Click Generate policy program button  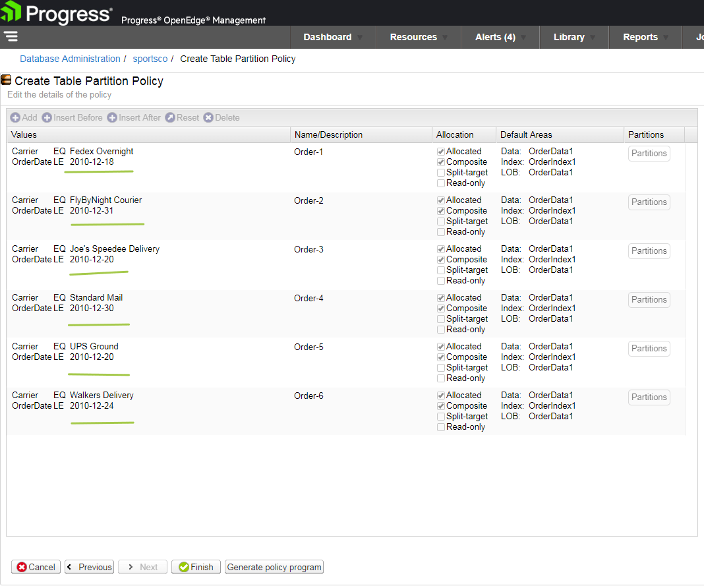tap(274, 568)
